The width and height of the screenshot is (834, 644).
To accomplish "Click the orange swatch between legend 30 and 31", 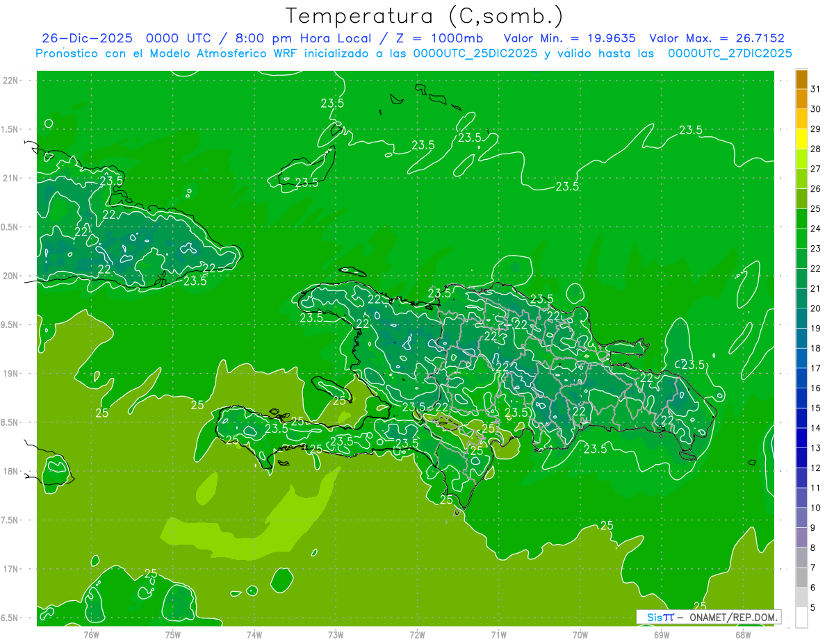I will (801, 99).
